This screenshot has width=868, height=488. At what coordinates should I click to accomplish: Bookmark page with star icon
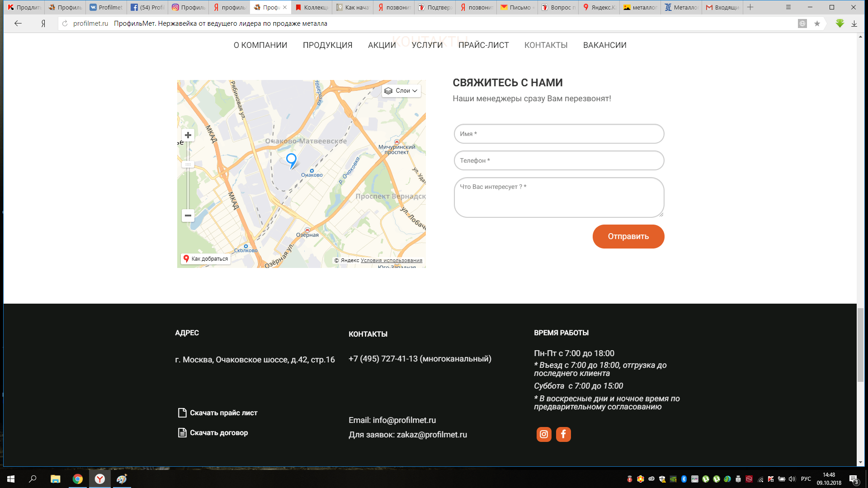click(817, 23)
